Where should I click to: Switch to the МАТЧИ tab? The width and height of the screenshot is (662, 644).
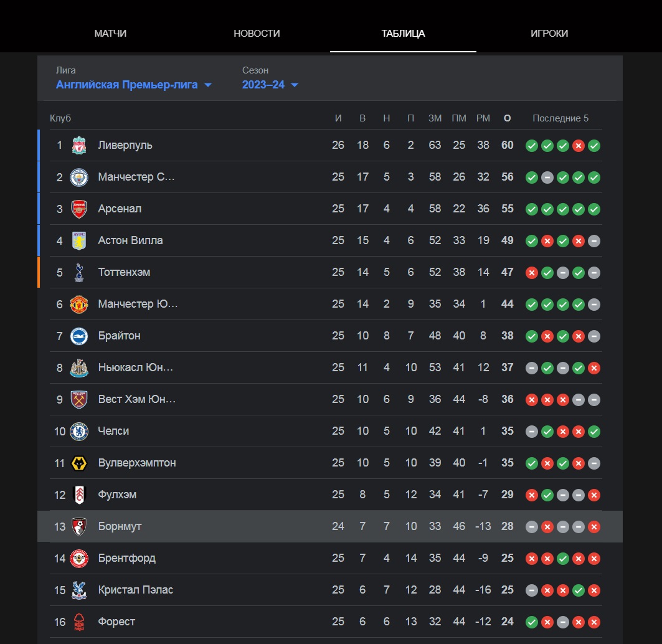[x=110, y=34]
